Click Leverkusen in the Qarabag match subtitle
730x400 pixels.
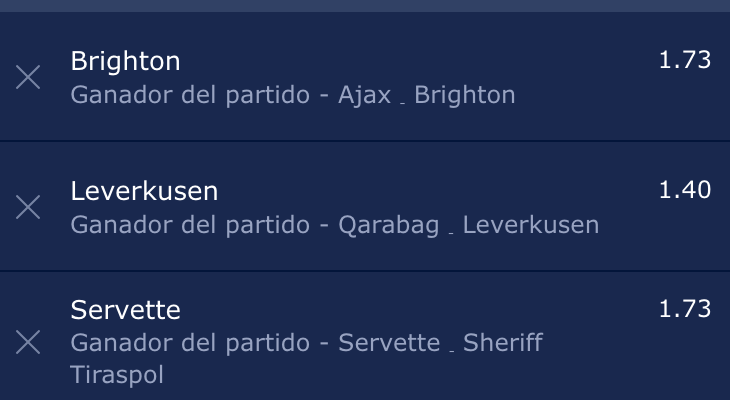pyautogui.click(x=530, y=226)
